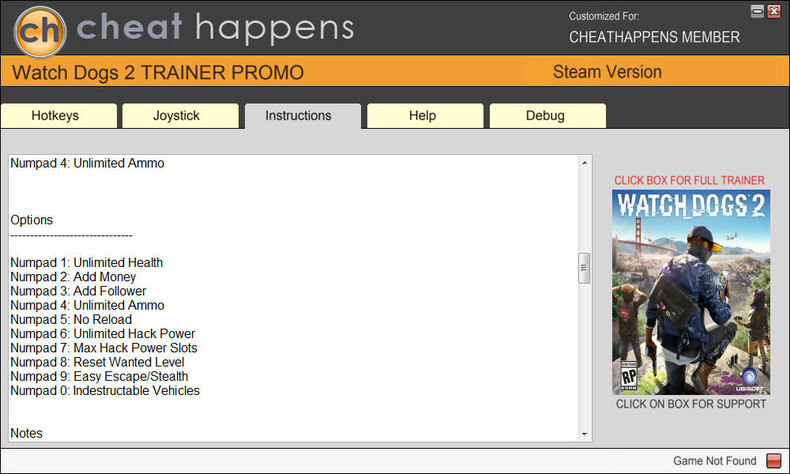Click the Cheat Happens CH logo
This screenshot has height=474, width=790.
(x=40, y=32)
